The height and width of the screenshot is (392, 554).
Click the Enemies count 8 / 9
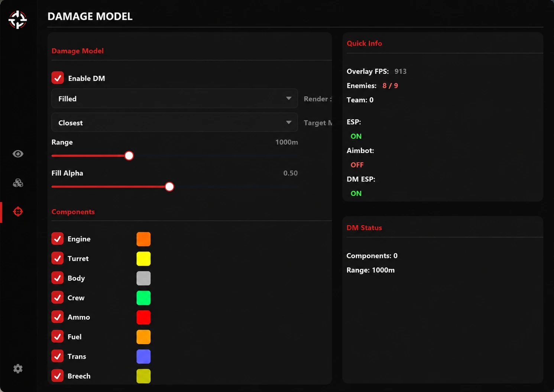390,85
